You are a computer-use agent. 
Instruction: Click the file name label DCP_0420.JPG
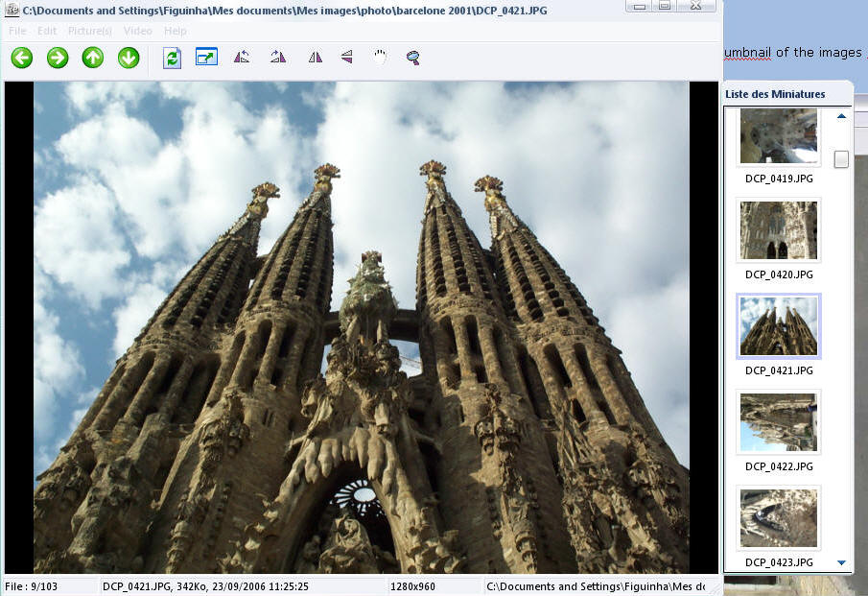[x=779, y=274]
